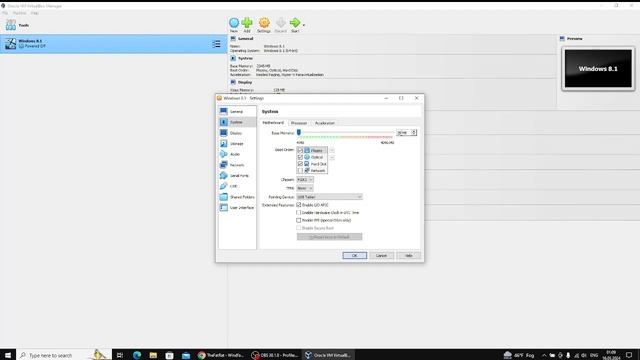Open the File menu
This screenshot has height=360, width=640.
[x=5, y=13]
